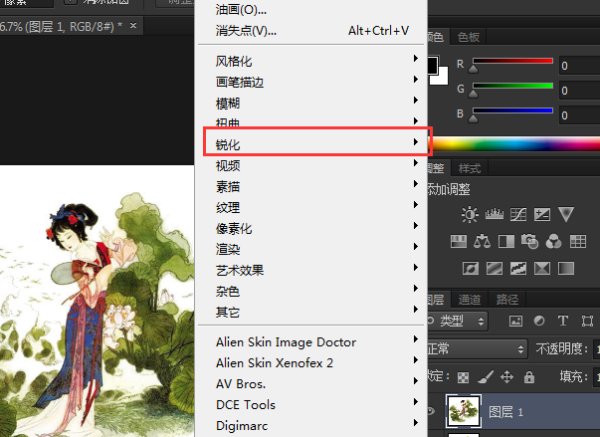Add a Brightness/Contrast adjustment (sun icon)

(x=470, y=215)
